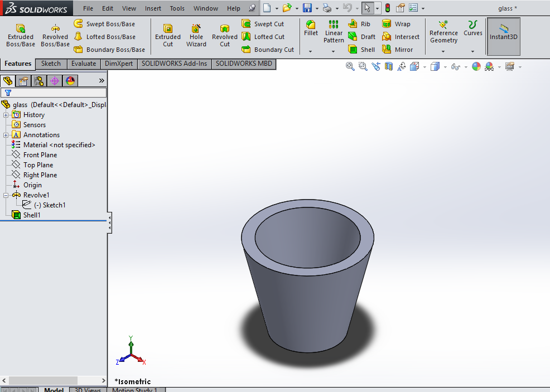Switch to the DimXpert tab
Image resolution: width=550 pixels, height=392 pixels.
119,64
